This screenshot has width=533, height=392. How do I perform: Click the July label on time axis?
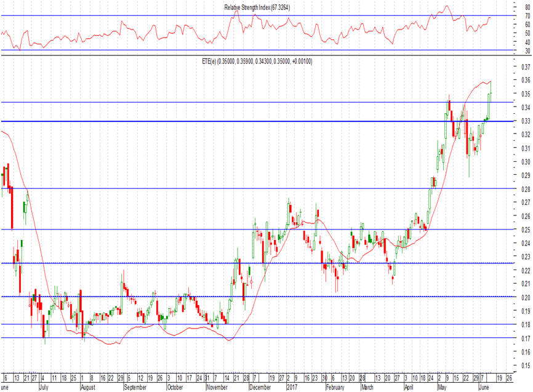click(x=45, y=388)
